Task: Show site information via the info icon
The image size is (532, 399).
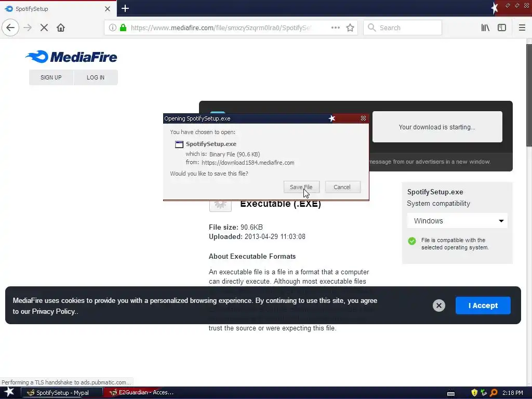Action: coord(113,28)
